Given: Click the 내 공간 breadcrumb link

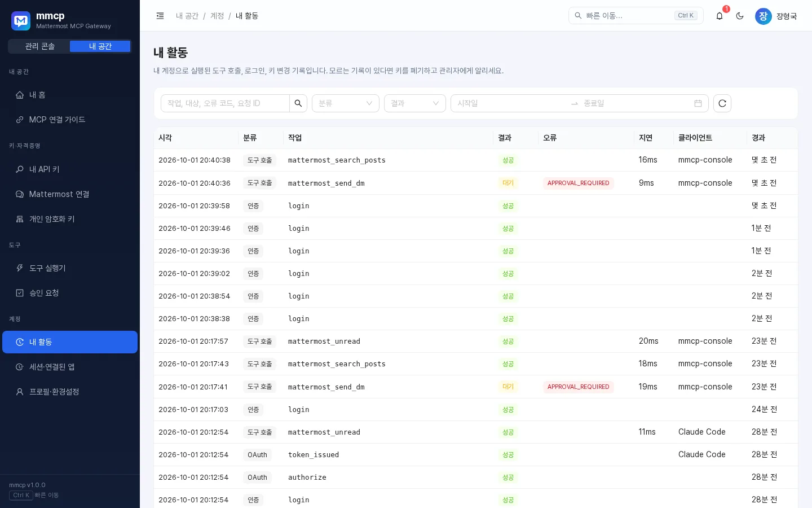Looking at the screenshot, I should (x=187, y=16).
